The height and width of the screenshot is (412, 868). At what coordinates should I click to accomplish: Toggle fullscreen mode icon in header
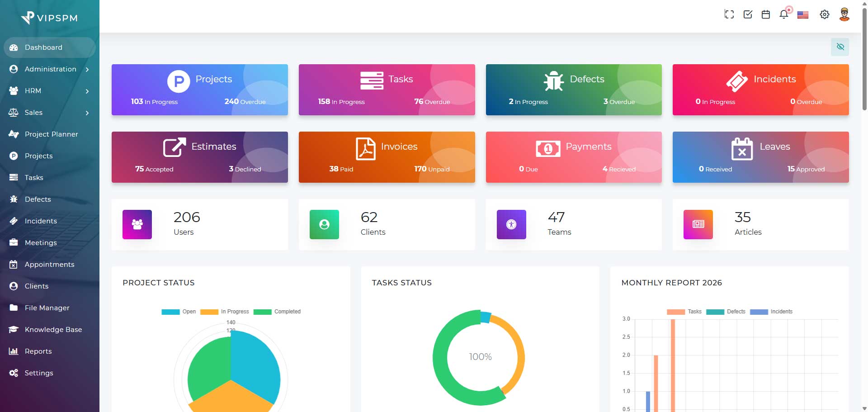pyautogui.click(x=729, y=14)
